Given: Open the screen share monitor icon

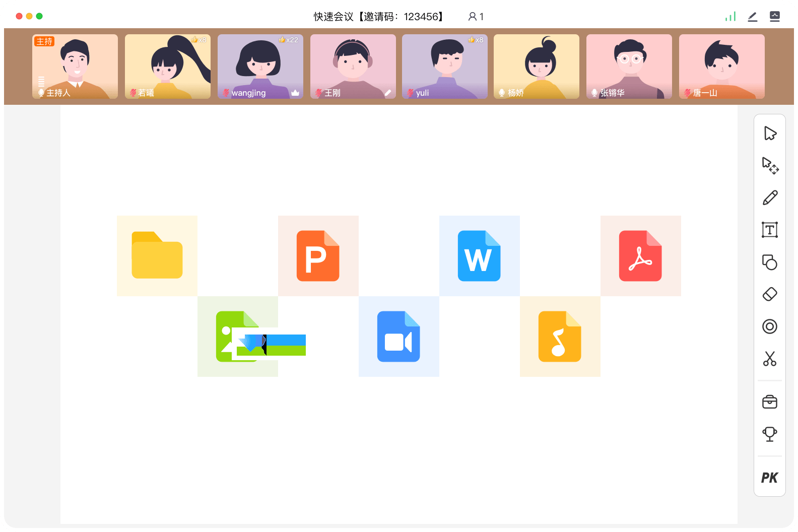Looking at the screenshot, I should tap(775, 17).
